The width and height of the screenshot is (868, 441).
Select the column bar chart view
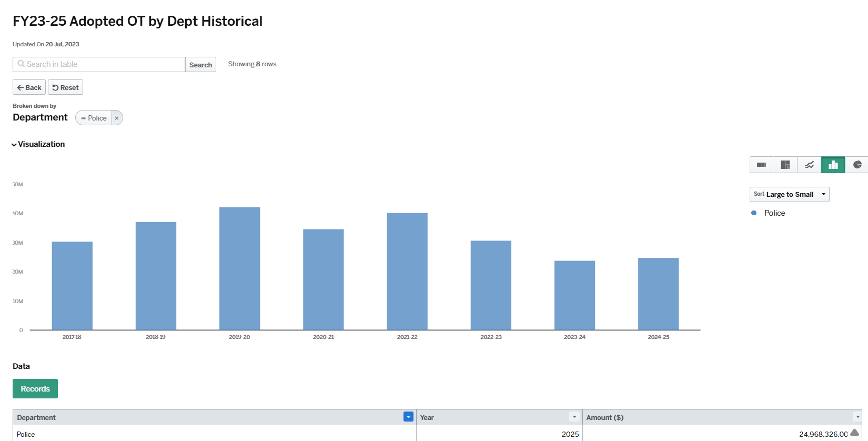833,165
